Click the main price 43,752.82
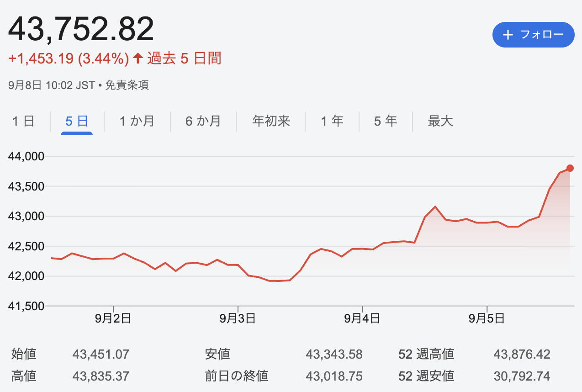Viewport: 582px width, 392px height. point(81,29)
